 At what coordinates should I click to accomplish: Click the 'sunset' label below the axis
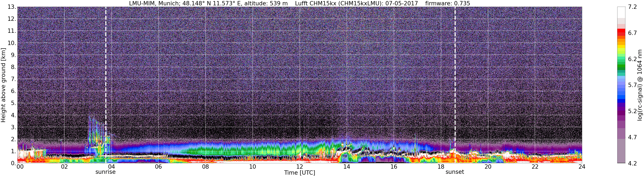point(455,172)
